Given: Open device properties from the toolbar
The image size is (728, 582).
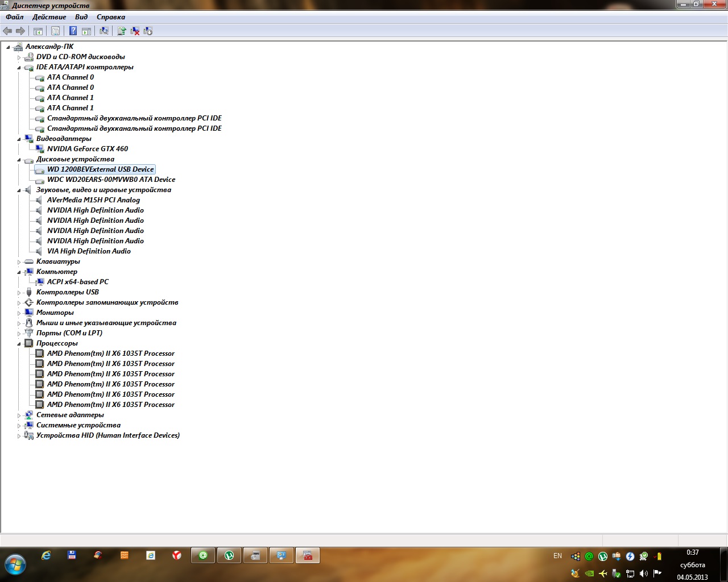Looking at the screenshot, I should (56, 31).
